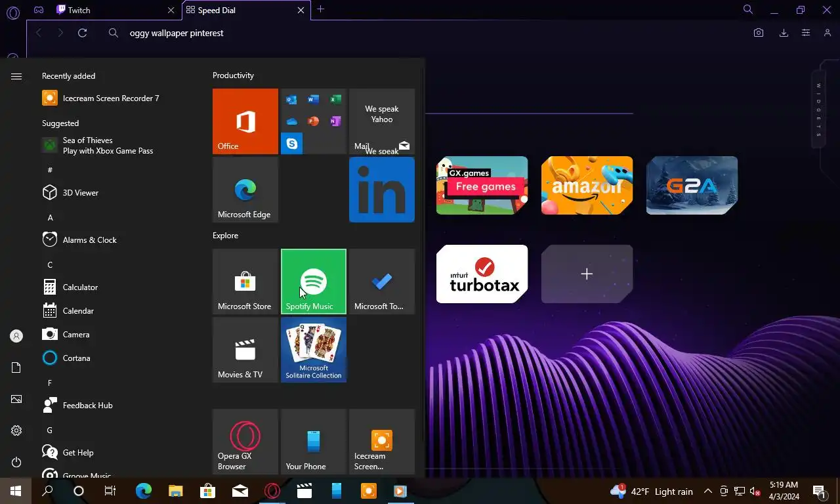
Task: Open Pictures icon in Start sidebar
Action: coord(16,399)
